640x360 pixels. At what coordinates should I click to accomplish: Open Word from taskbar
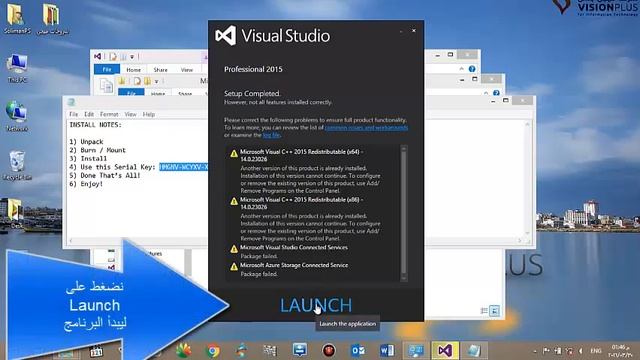pyautogui.click(x=387, y=351)
